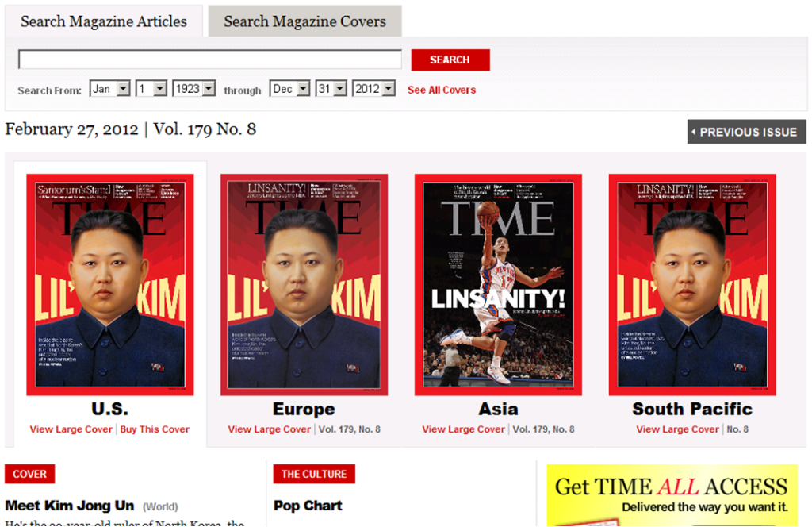Select the Europe edition heading
Image resolution: width=812 pixels, height=527 pixels.
point(304,410)
